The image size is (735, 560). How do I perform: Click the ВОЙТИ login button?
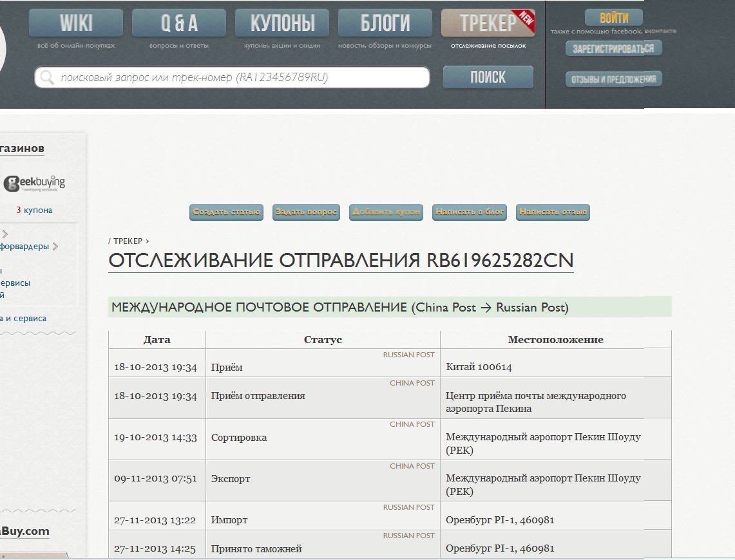(x=613, y=18)
